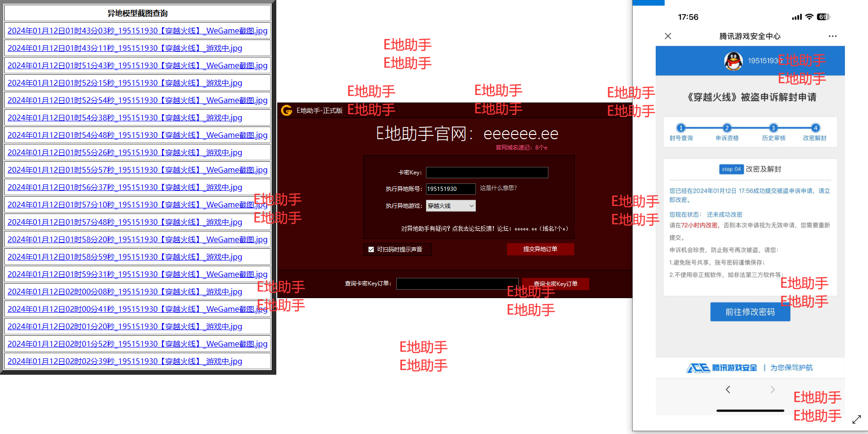Open 02时00分41秒 WeGame截图.jpg link
Image resolution: width=868 pixels, height=434 pixels.
point(137,309)
